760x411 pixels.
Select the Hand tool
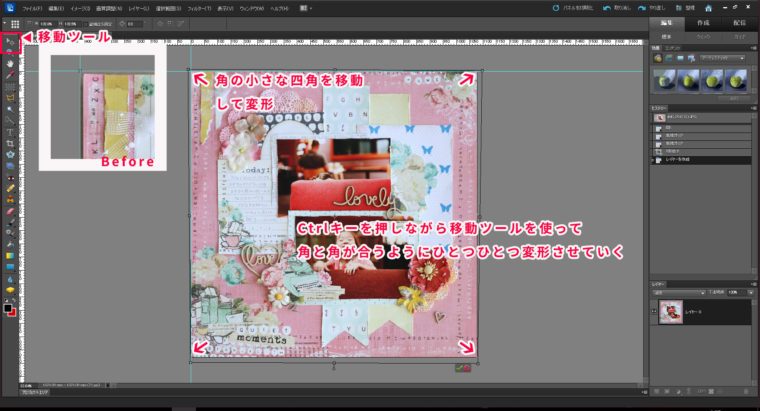tap(9, 64)
